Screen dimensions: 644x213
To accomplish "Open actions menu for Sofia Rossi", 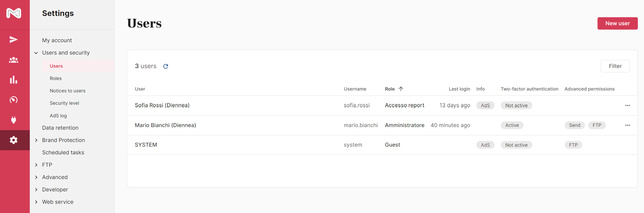I will point(628,105).
